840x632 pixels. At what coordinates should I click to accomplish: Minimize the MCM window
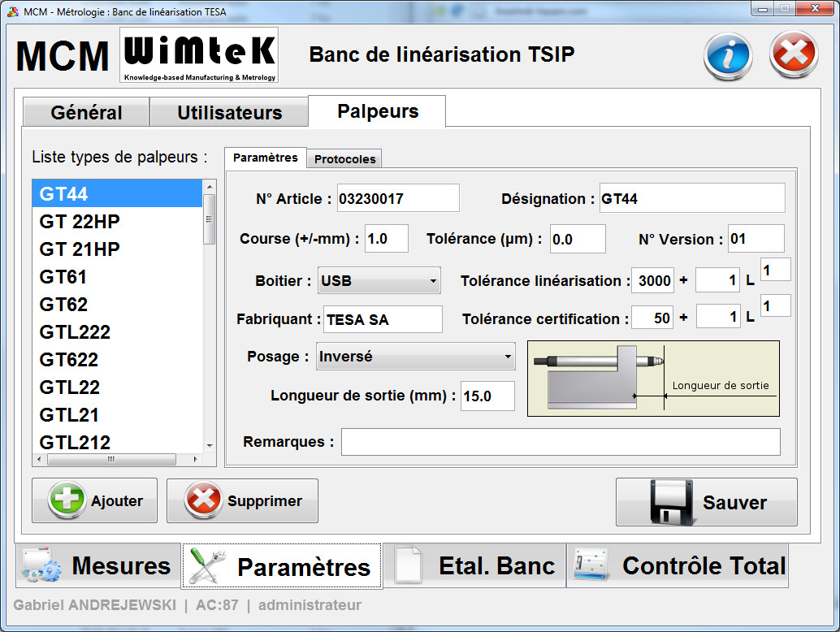tap(763, 9)
